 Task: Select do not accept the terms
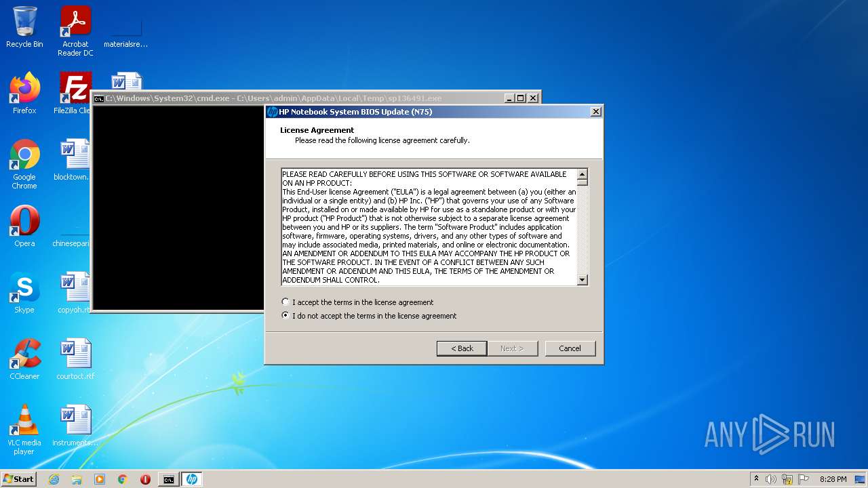[x=369, y=316]
